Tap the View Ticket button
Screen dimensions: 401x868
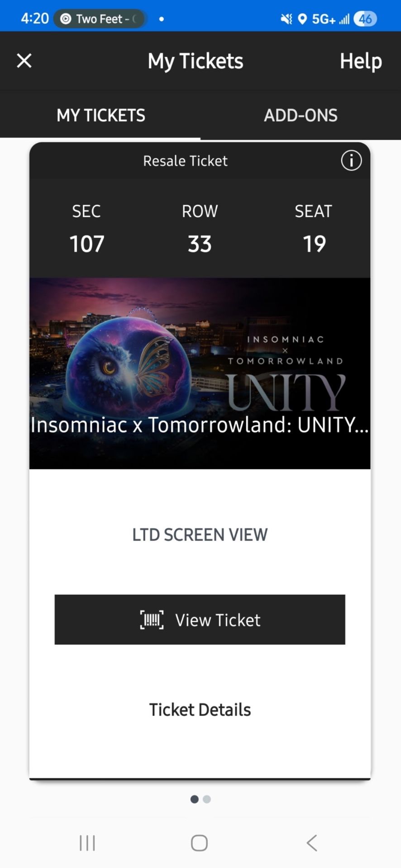click(x=200, y=619)
